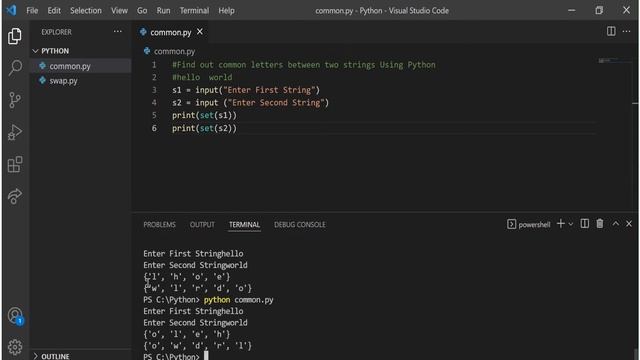Click line number 1 in the gutter
The width and height of the screenshot is (640, 360).
pos(154,64)
